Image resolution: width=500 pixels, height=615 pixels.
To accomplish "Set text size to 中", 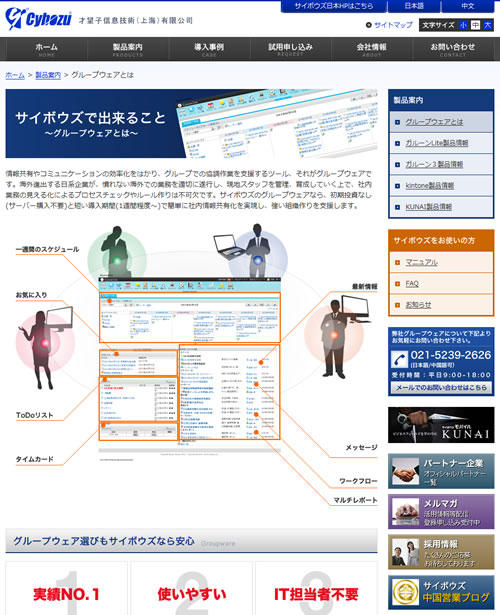I will click(x=475, y=25).
